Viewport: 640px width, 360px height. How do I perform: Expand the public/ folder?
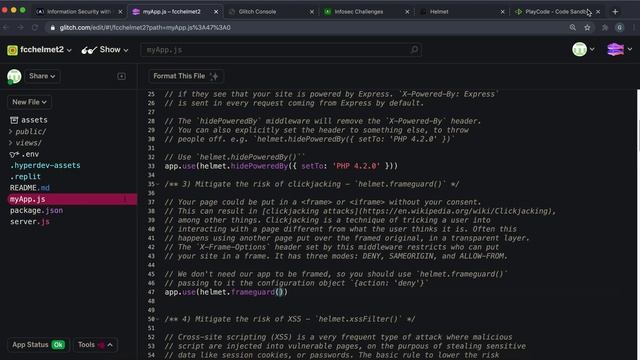28,131
